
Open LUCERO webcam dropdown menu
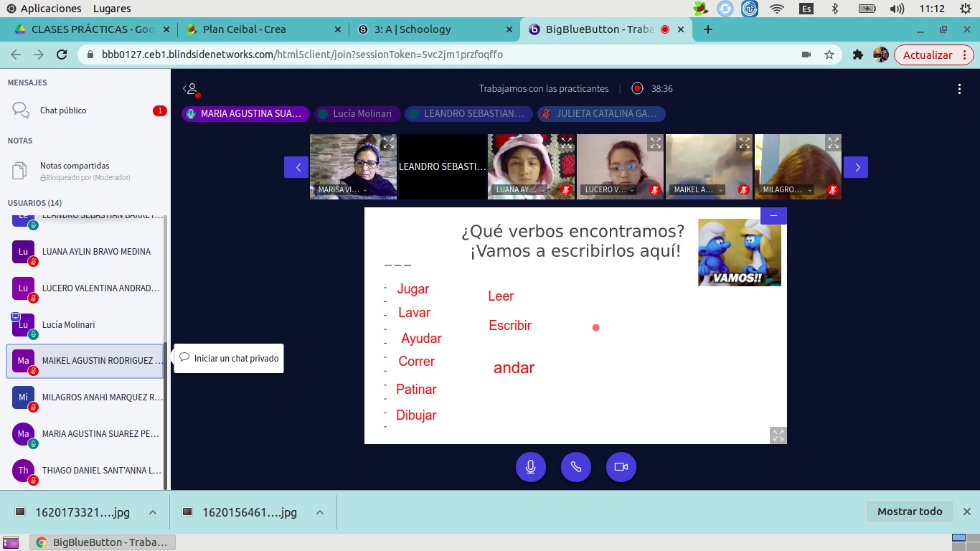pyautogui.click(x=610, y=190)
